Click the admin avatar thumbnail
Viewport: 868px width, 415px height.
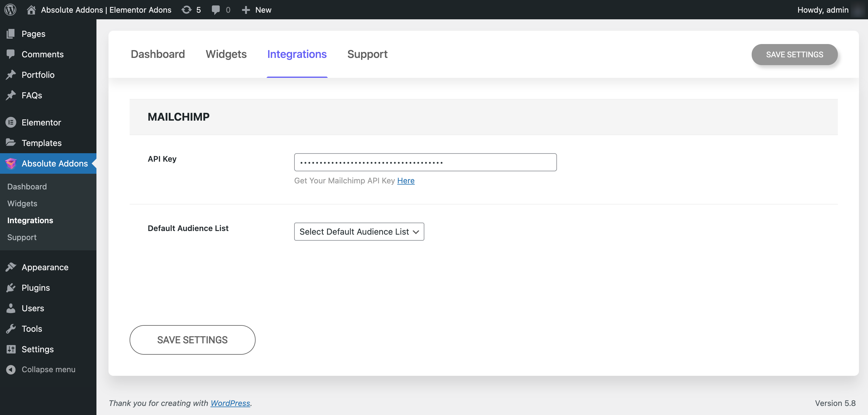[x=858, y=10]
